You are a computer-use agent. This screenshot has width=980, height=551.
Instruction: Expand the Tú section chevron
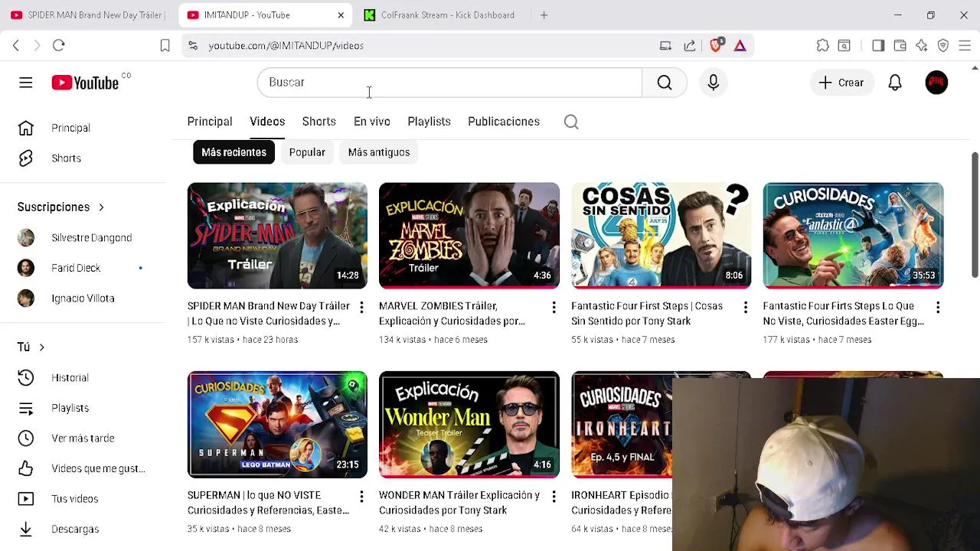[41, 347]
